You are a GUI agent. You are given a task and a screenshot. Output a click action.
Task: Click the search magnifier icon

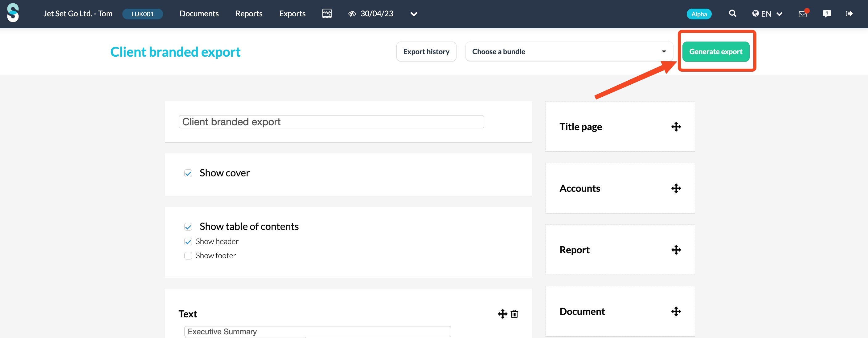[x=732, y=14]
